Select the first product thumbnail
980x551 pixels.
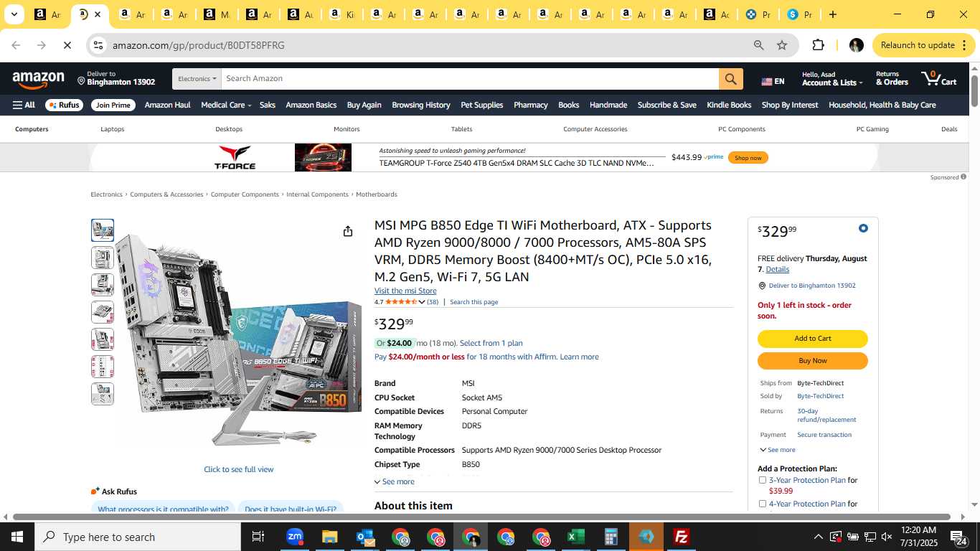point(103,230)
